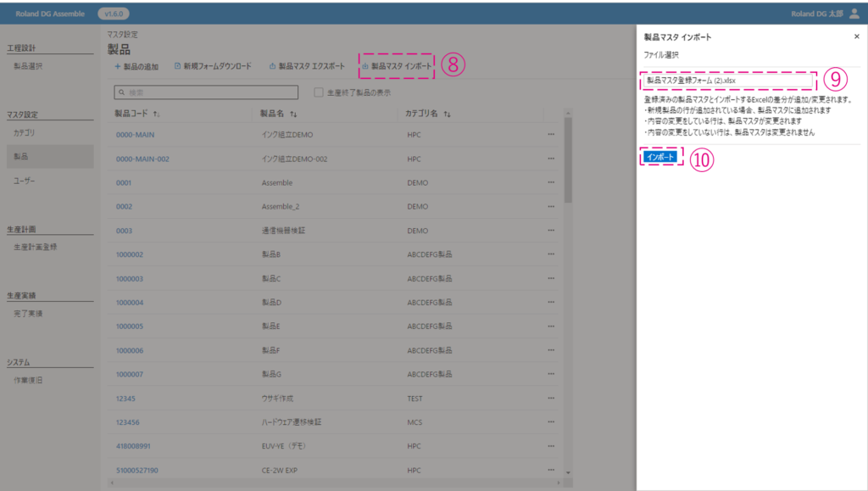Open product code link 0000-MAIN-002
Screen dimensions: 868x491
(142, 159)
